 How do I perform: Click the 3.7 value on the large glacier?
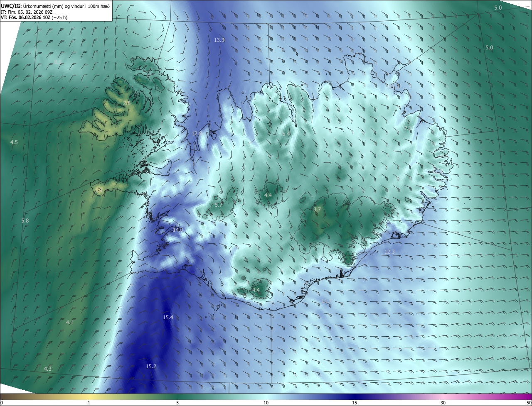tap(317, 210)
